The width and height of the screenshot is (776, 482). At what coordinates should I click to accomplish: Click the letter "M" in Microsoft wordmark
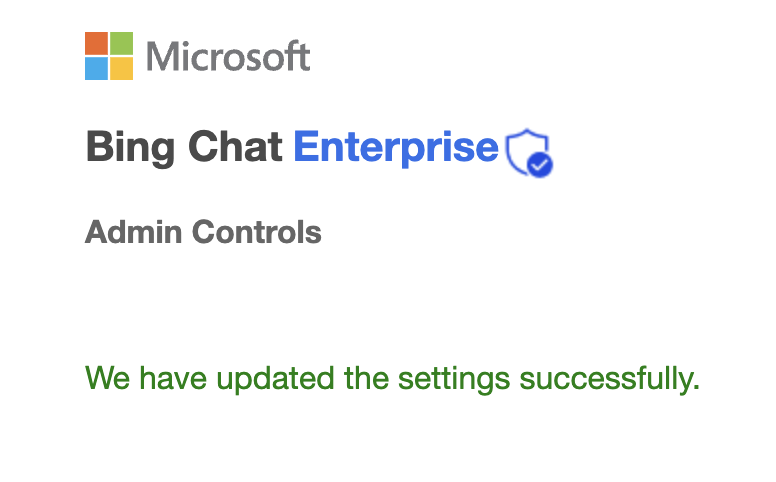tap(164, 56)
